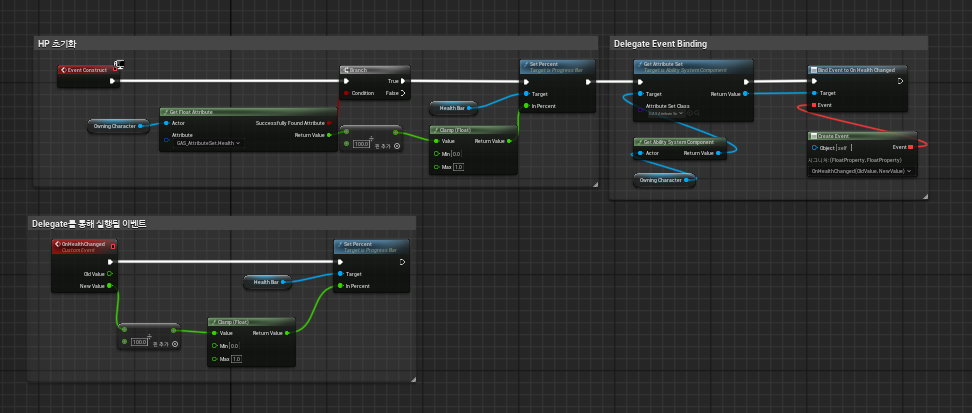Click 100.0 divisor field below OnHealthChanged

[x=139, y=342]
